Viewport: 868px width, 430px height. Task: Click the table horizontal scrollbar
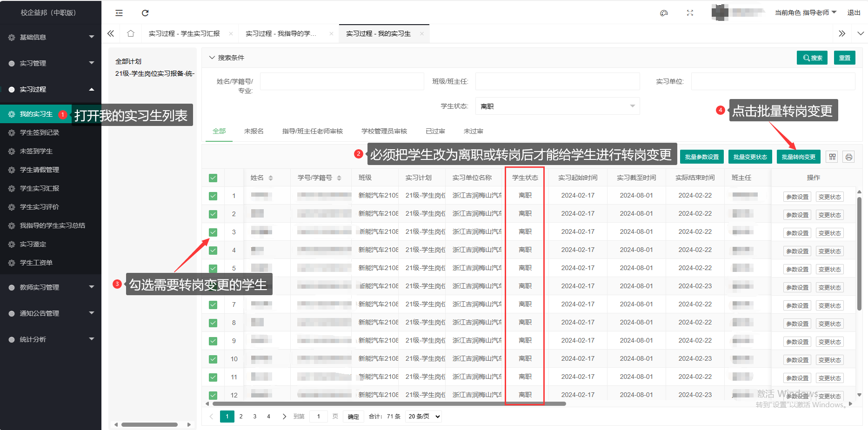pos(386,404)
